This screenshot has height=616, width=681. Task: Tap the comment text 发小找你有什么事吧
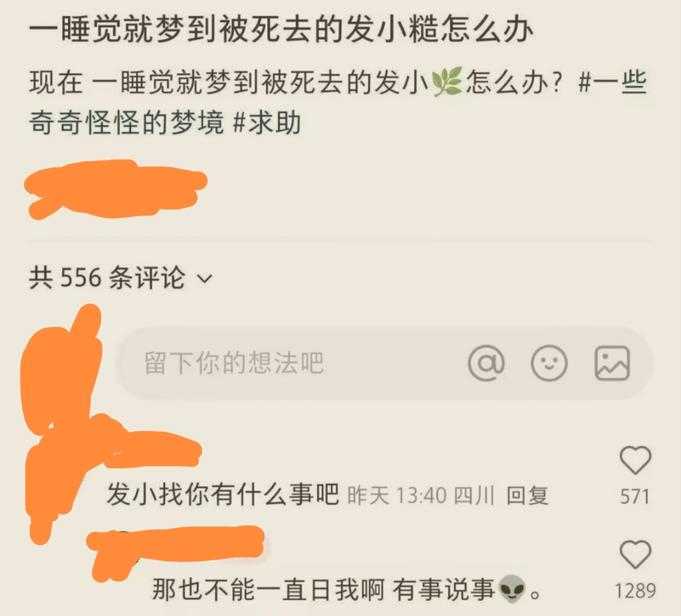(223, 494)
